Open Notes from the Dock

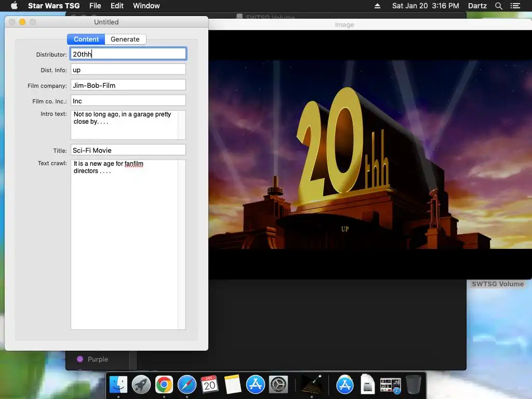click(232, 385)
